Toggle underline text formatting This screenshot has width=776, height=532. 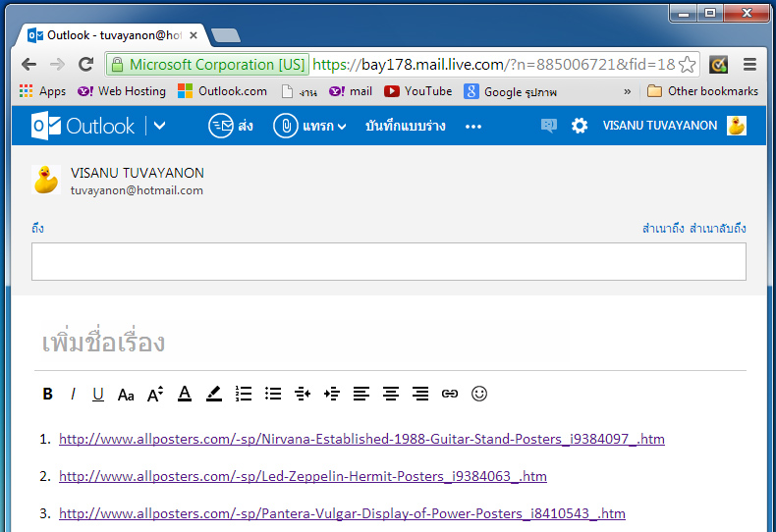98,395
